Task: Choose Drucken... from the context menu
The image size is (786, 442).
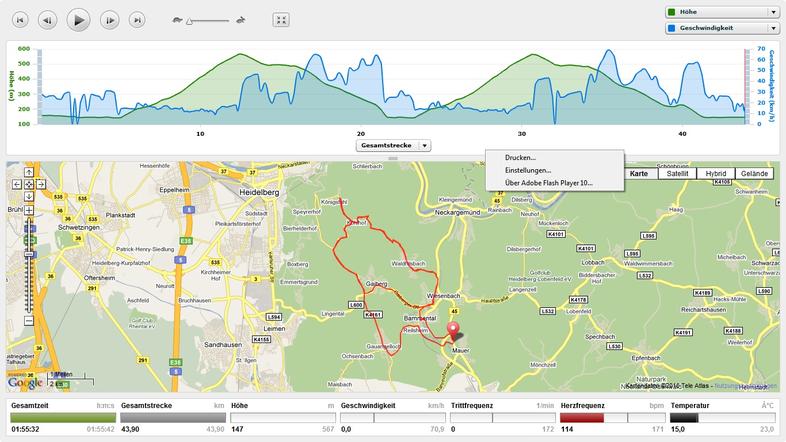Action: [520, 157]
